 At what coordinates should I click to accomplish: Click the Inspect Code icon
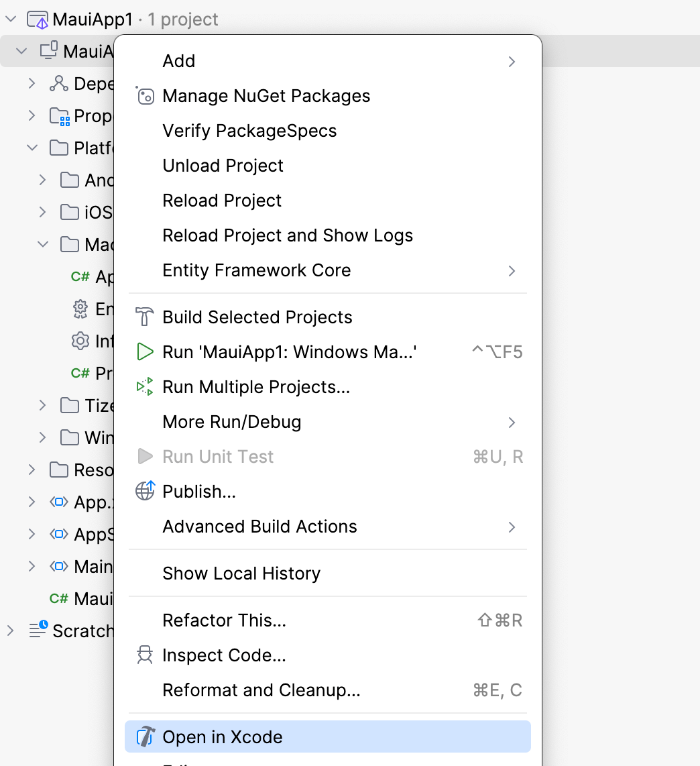click(x=145, y=655)
